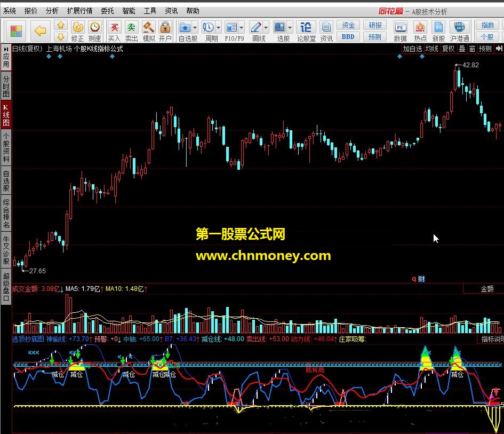Image resolution: width=504 pixels, height=434 pixels.
Task: Open the 扩展行情 menu
Action: click(79, 11)
